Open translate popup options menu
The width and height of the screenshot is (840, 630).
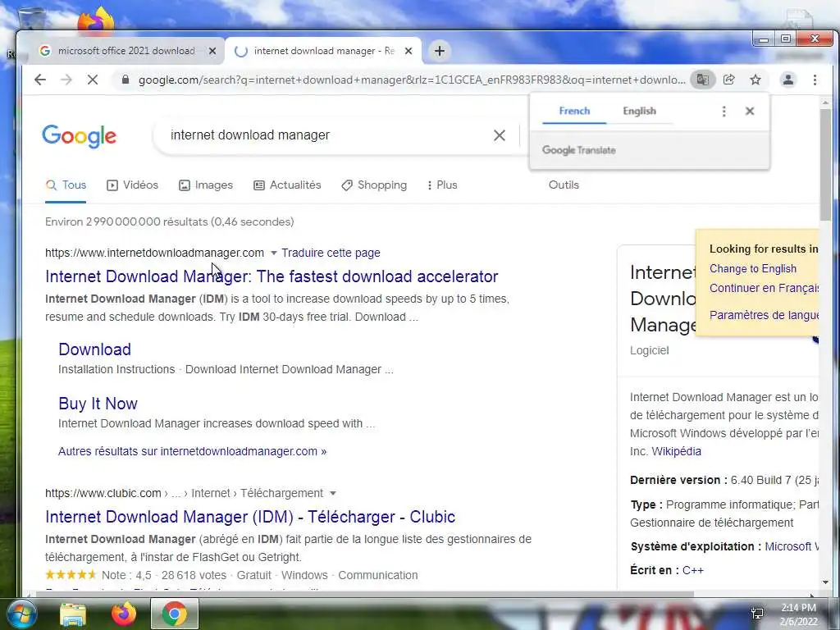(x=724, y=111)
